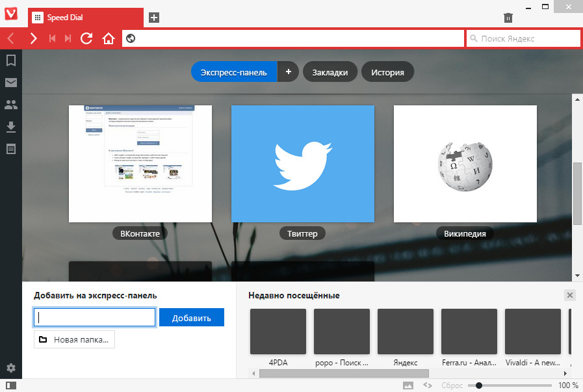Switch to История tab
Viewport: 583px width, 392px height.
[x=387, y=72]
